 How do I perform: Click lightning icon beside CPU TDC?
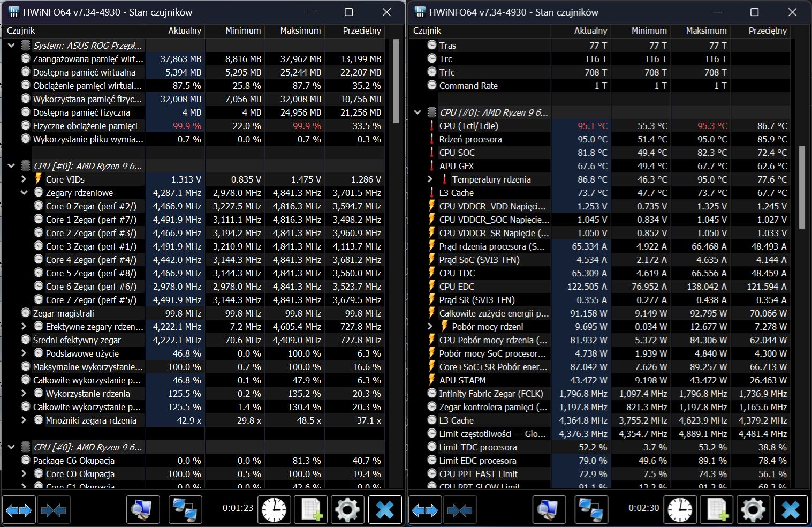tap(431, 273)
